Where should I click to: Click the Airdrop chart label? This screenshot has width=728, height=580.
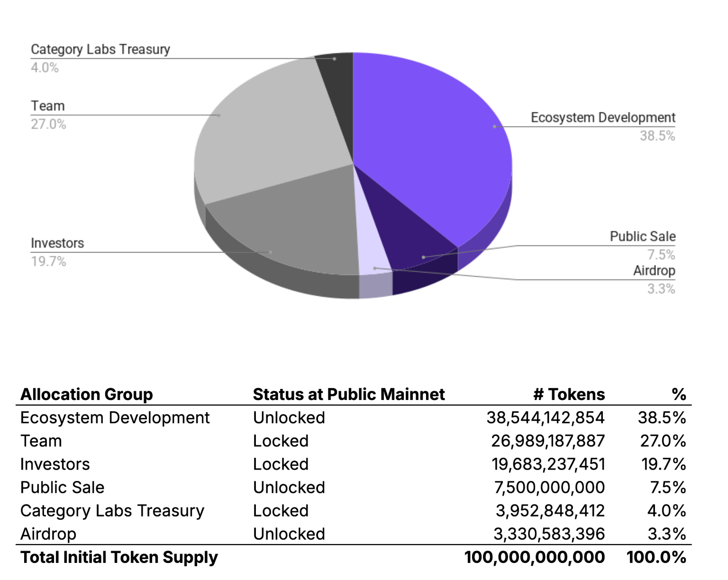tap(654, 271)
